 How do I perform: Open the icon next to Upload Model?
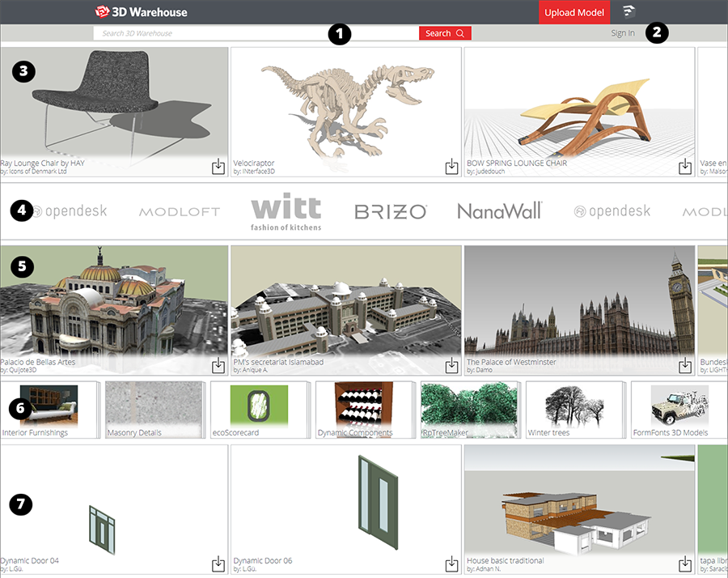tap(629, 11)
